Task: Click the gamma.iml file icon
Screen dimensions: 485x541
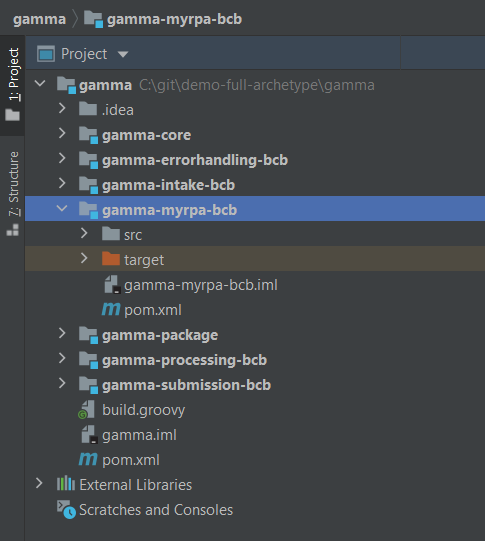Action: click(x=90, y=435)
